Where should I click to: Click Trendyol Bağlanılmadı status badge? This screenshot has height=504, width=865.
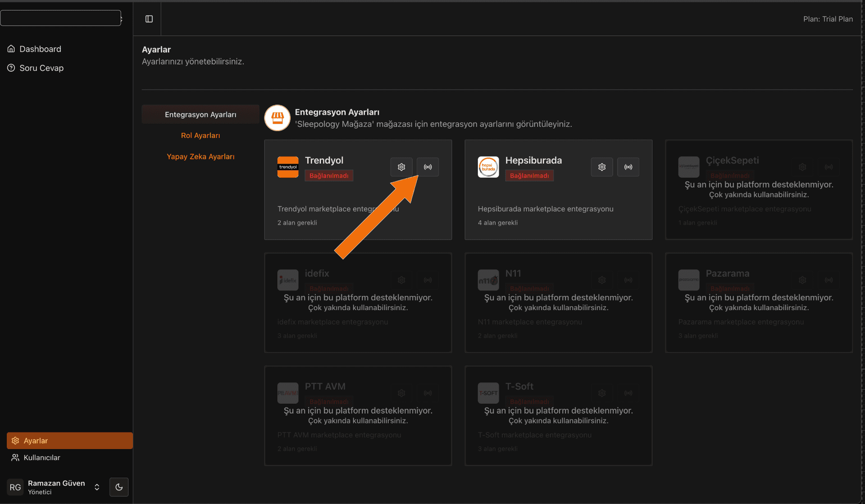[329, 176]
